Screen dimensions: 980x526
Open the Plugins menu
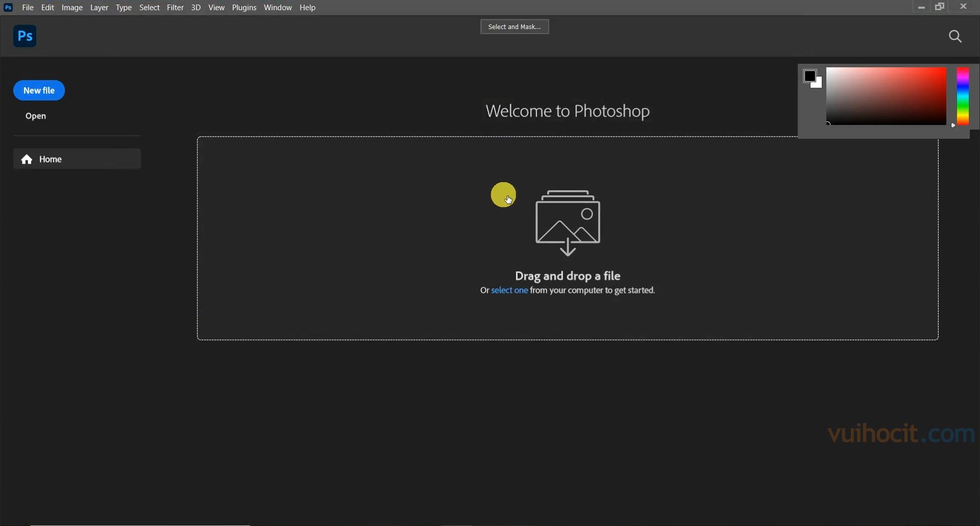pos(244,8)
